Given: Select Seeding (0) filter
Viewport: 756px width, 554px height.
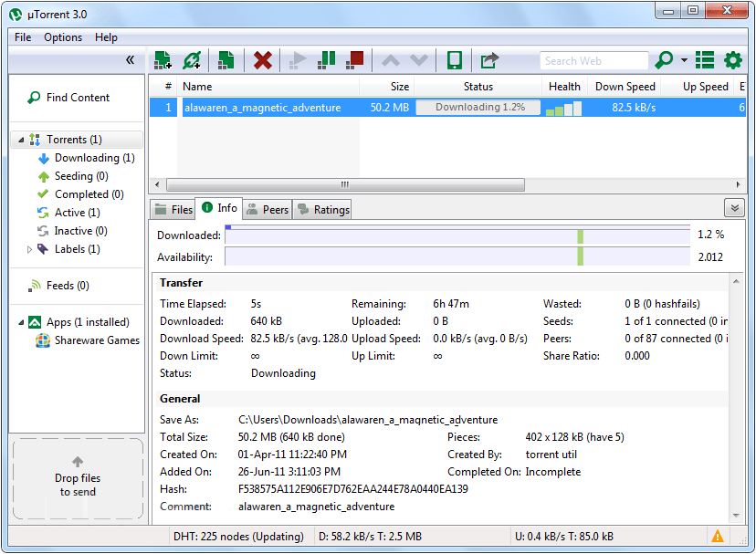Looking at the screenshot, I should point(81,176).
